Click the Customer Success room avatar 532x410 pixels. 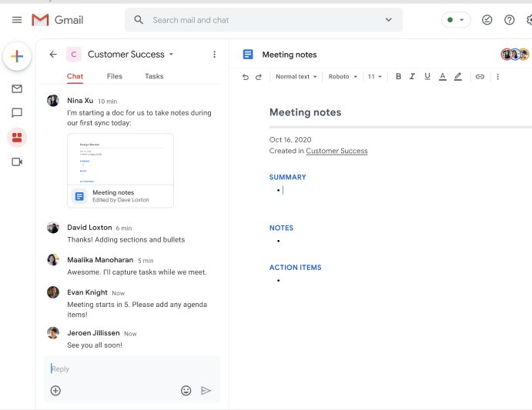[74, 55]
